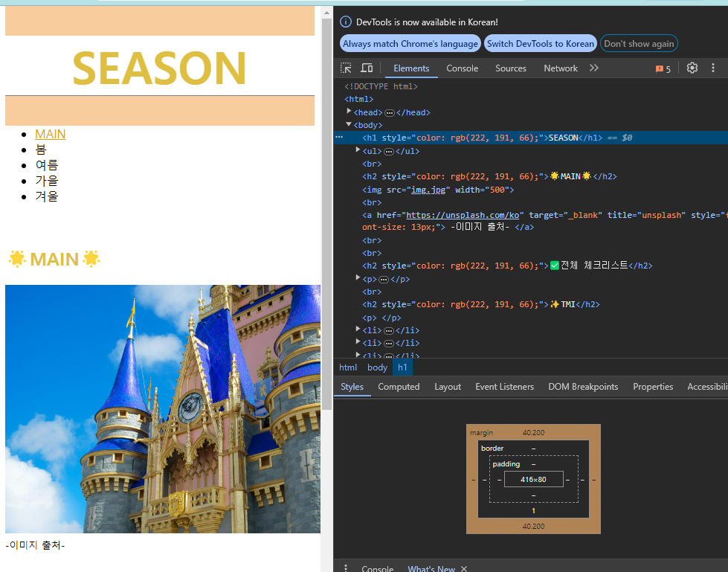Screen dimensions: 728x572
Task: Collapse the body element triangle
Action: click(349, 124)
